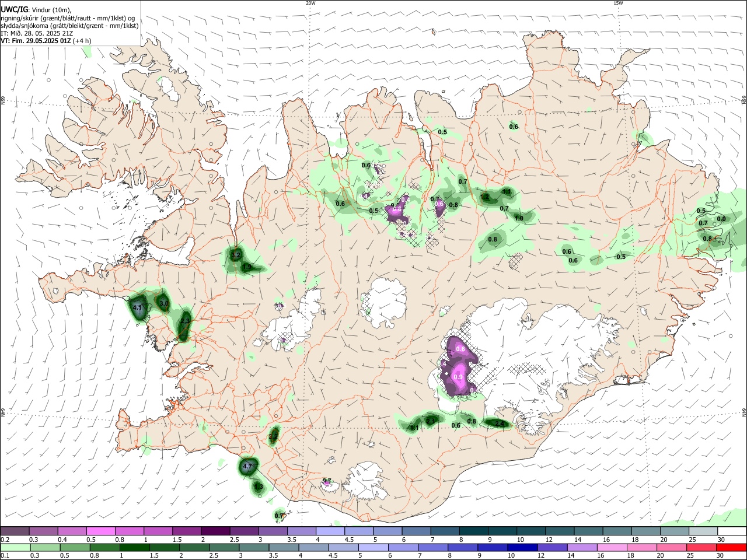Click the 2.2 precipitation value on the map
The height and width of the screenshot is (560, 747).
pyautogui.click(x=273, y=436)
